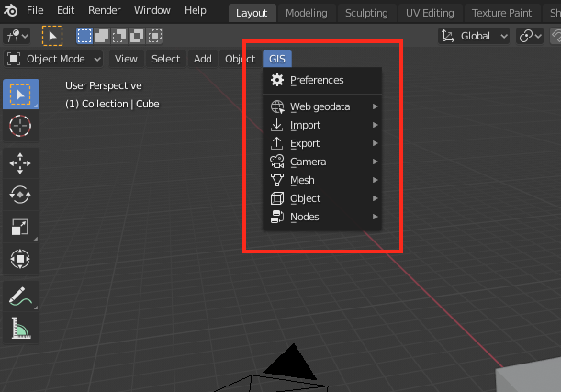Open the File menu
Viewport: 561px width, 392px height.
click(x=35, y=10)
